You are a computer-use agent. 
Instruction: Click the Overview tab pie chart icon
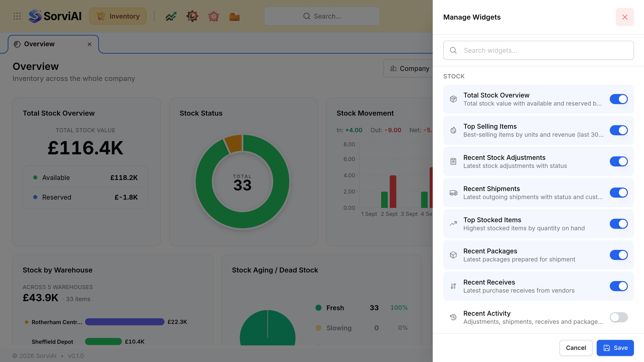tap(17, 44)
